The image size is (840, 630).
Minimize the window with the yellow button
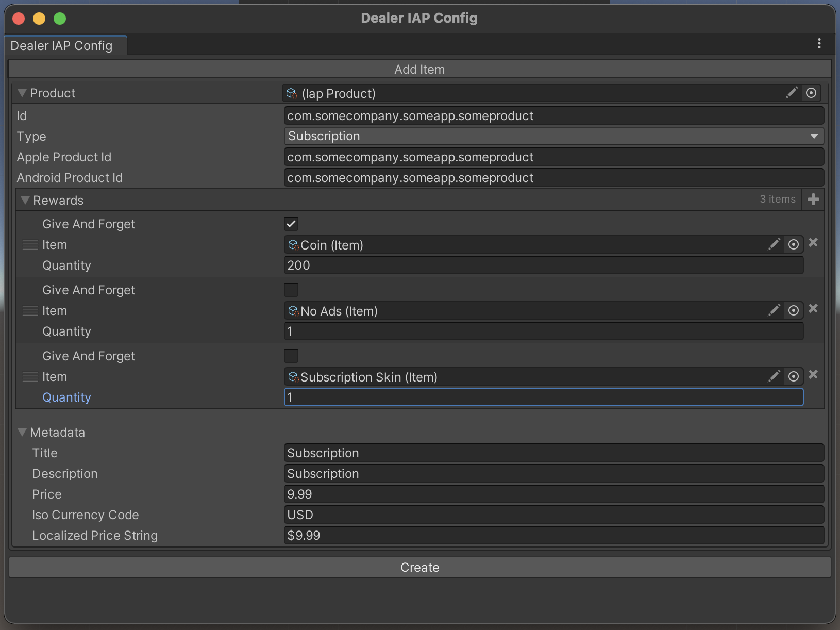[39, 19]
